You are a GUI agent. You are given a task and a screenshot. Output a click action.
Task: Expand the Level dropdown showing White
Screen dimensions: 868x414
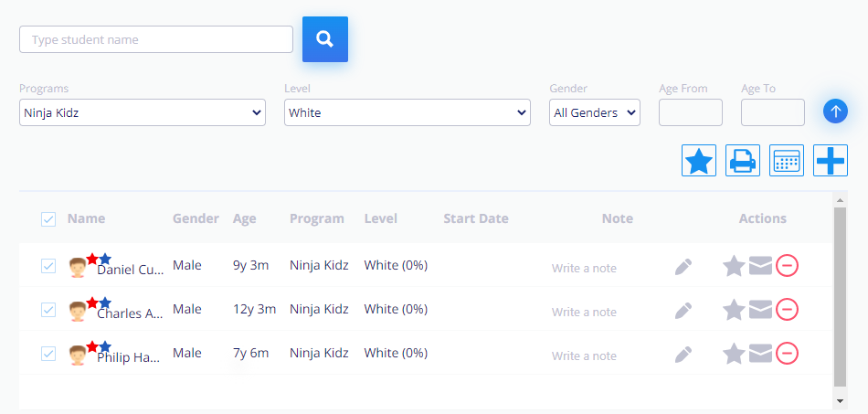pyautogui.click(x=407, y=112)
